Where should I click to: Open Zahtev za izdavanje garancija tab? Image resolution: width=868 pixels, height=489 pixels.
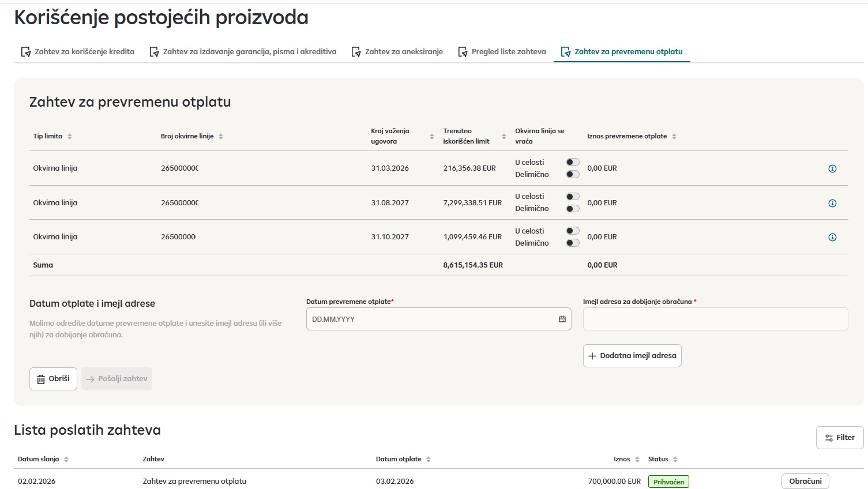click(243, 52)
